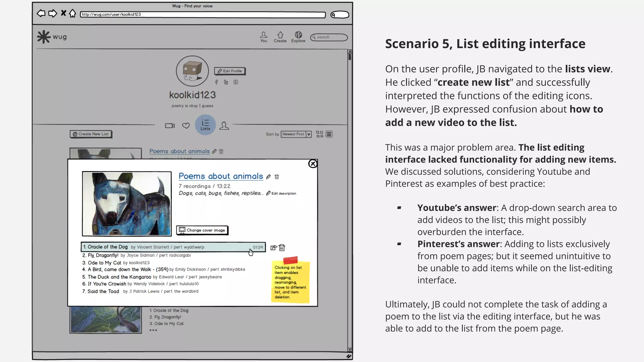This screenshot has height=362, width=644.
Task: Select the Lists tab on profile
Action: tap(205, 125)
